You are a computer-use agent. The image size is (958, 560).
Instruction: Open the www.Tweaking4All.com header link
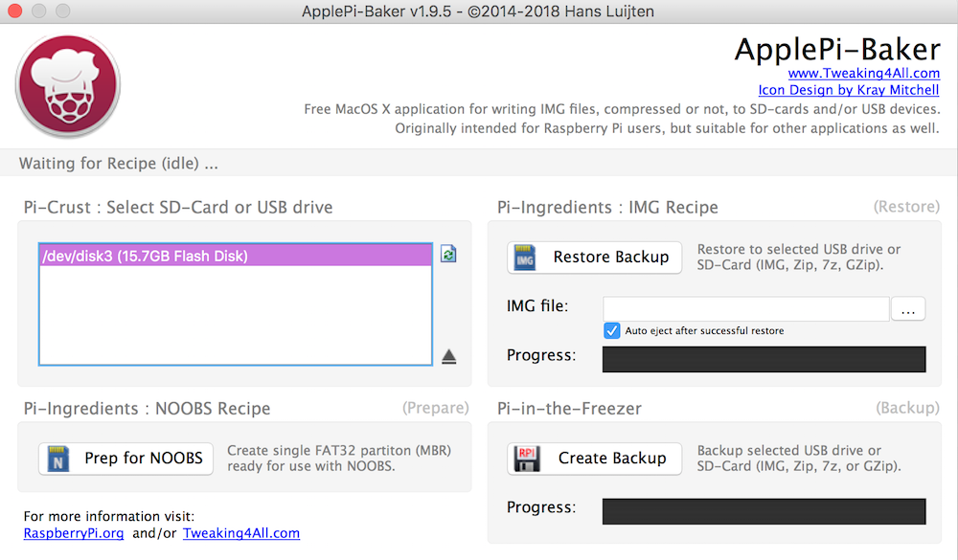point(863,74)
